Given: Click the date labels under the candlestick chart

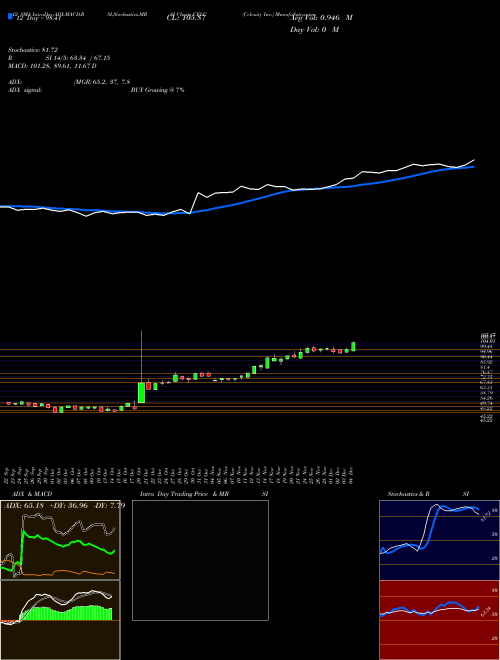Looking at the screenshot, I should 180,476.
